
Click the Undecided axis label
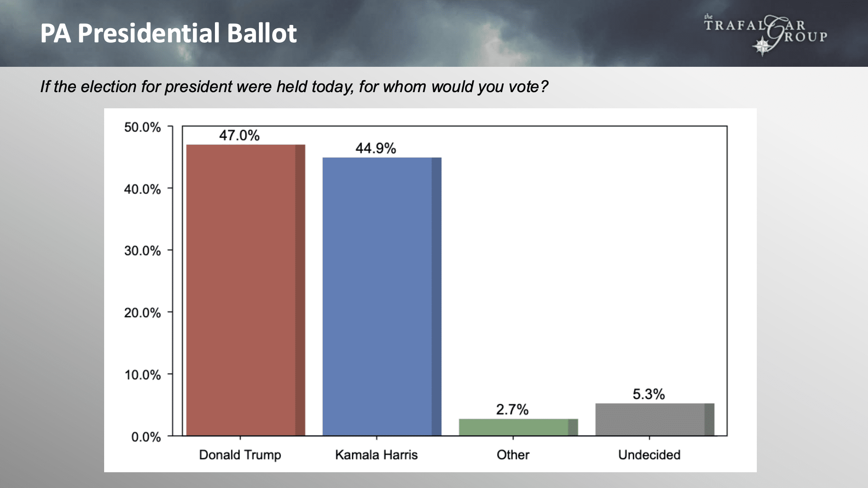tap(649, 455)
